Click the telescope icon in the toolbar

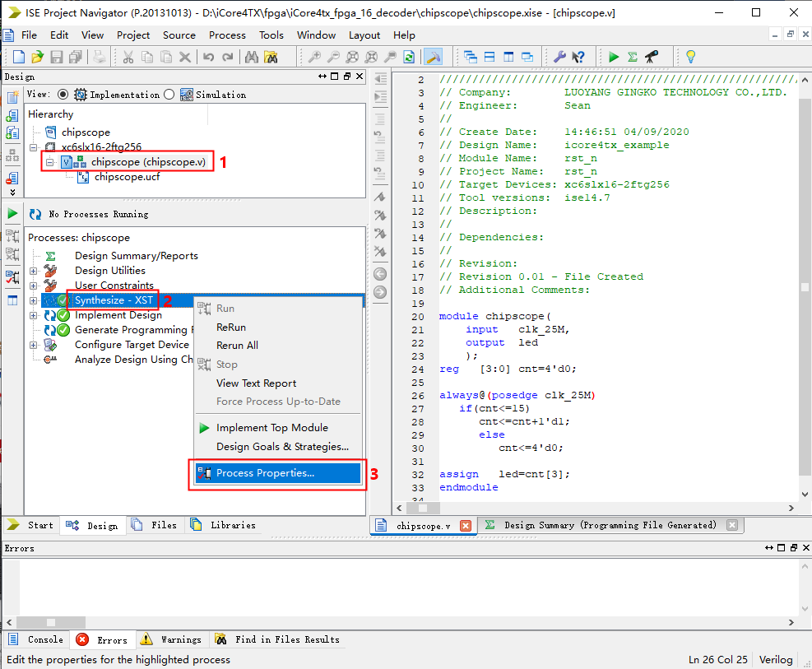[x=651, y=57]
